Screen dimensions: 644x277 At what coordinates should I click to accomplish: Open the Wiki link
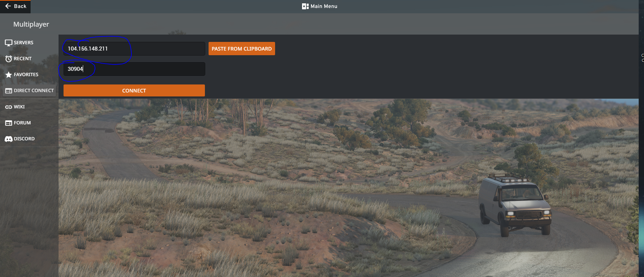pos(19,107)
